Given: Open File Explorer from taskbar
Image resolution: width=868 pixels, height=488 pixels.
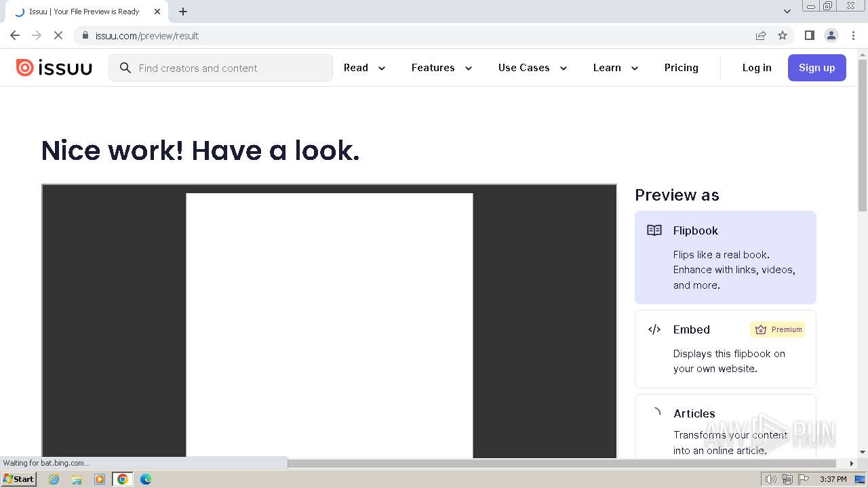Looking at the screenshot, I should click(77, 479).
